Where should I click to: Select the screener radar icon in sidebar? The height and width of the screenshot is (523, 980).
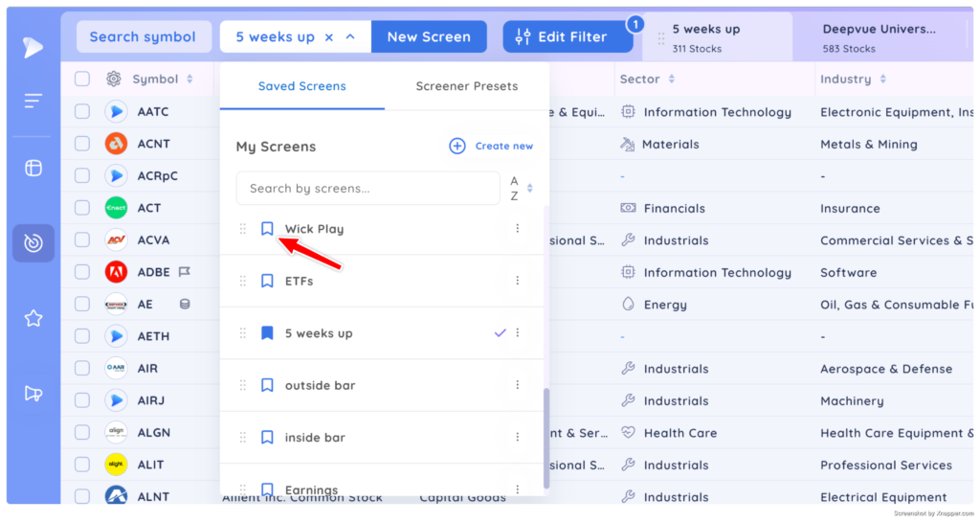tap(33, 242)
